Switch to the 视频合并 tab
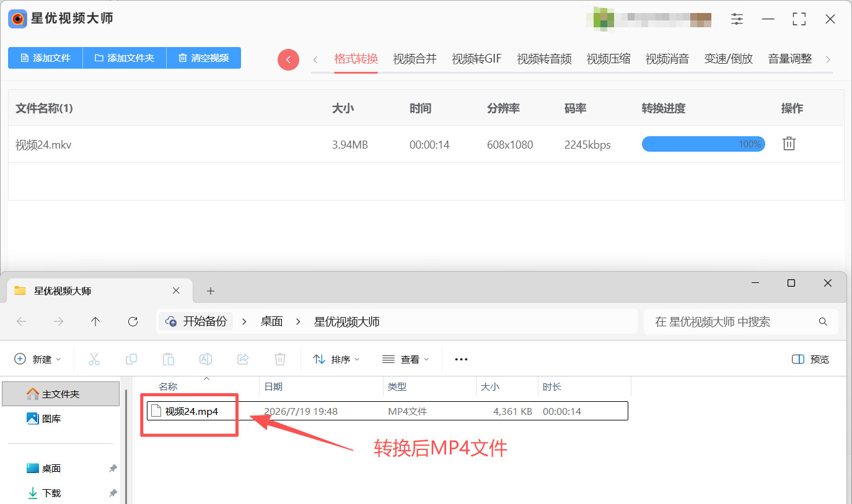 coord(415,59)
